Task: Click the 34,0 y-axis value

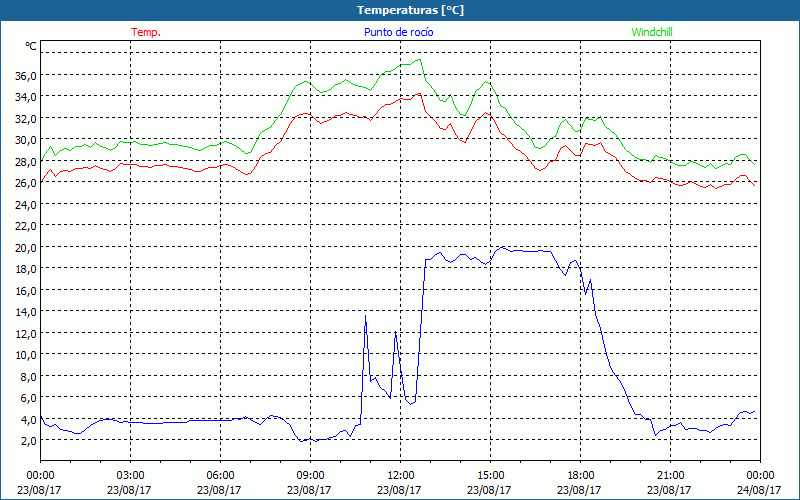Action: click(x=26, y=96)
